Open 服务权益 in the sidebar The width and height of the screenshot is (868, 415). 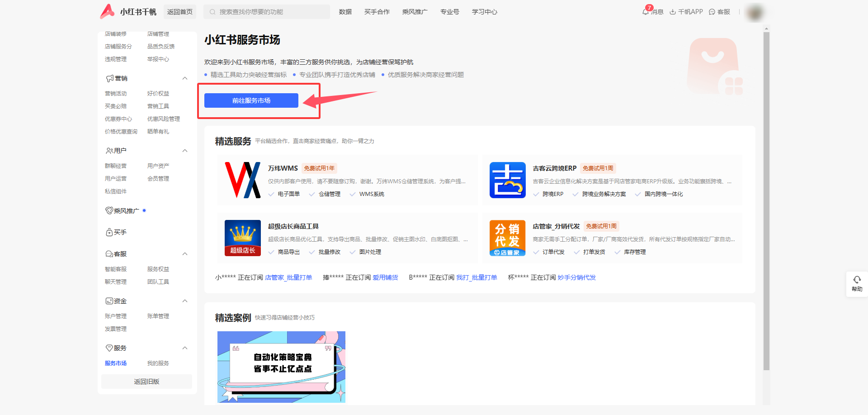pos(158,269)
